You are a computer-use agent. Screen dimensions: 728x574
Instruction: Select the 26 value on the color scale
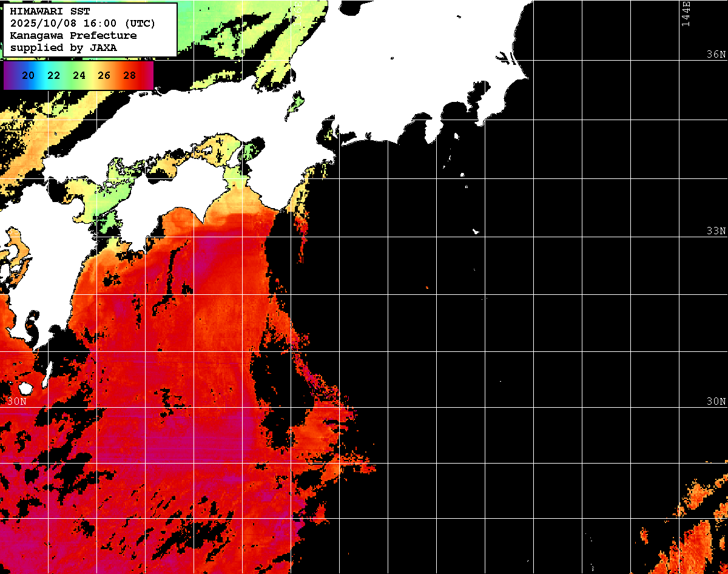click(x=104, y=75)
